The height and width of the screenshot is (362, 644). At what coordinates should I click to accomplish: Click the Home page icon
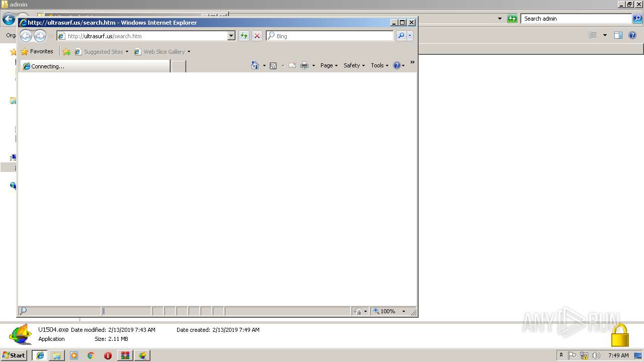[x=255, y=65]
